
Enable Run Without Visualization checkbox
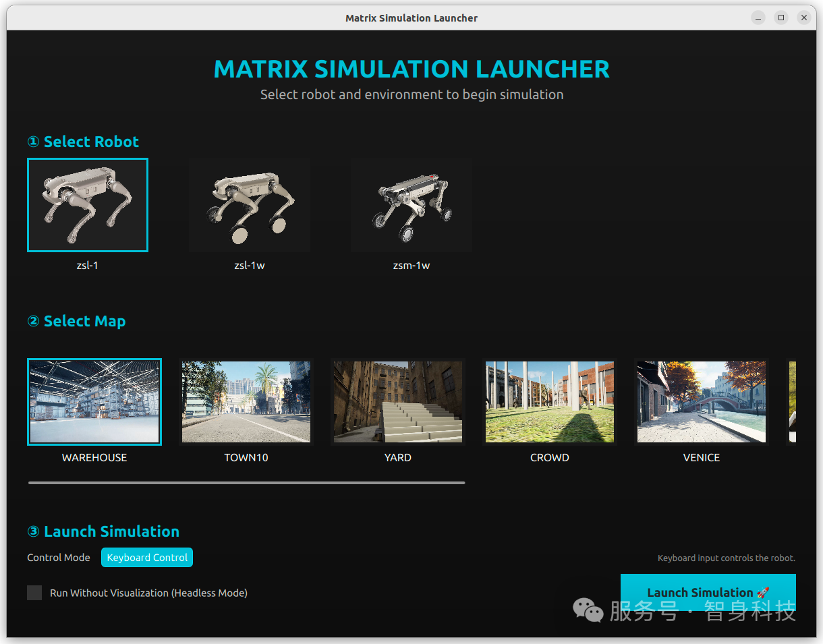pyautogui.click(x=34, y=593)
